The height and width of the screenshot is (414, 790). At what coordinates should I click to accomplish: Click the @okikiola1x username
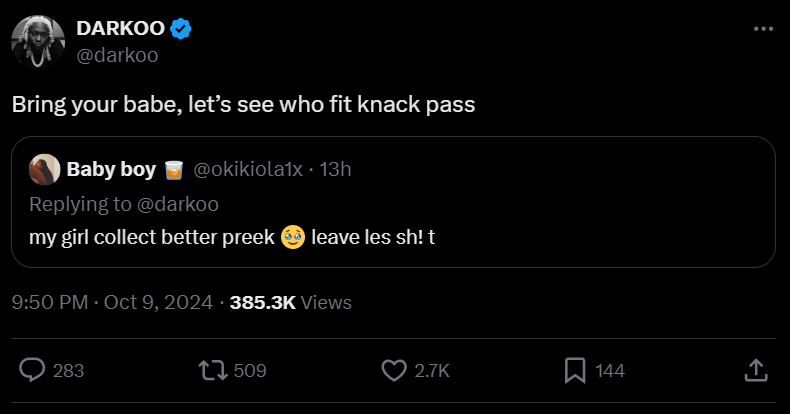pyautogui.click(x=245, y=169)
